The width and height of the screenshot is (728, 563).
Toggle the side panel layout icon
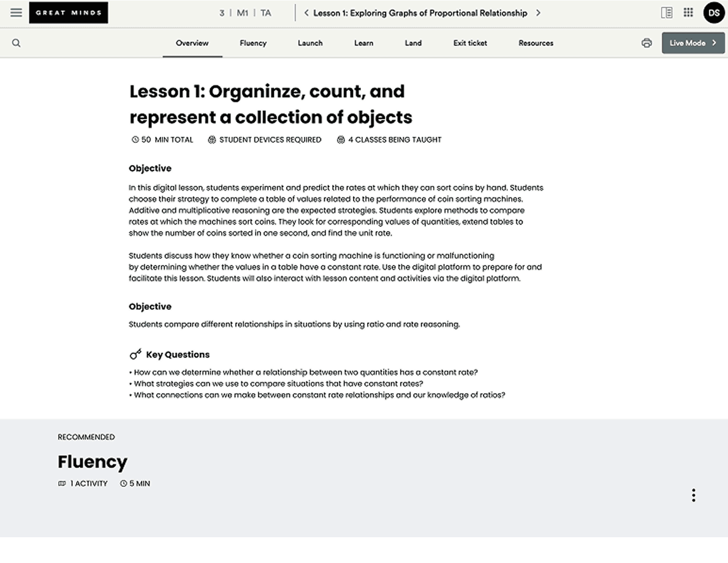tap(667, 12)
